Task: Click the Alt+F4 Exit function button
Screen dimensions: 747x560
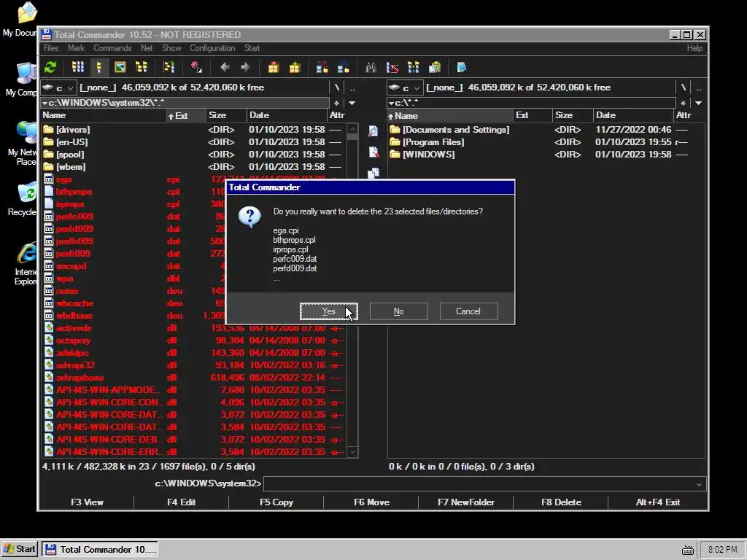Action: click(x=658, y=502)
